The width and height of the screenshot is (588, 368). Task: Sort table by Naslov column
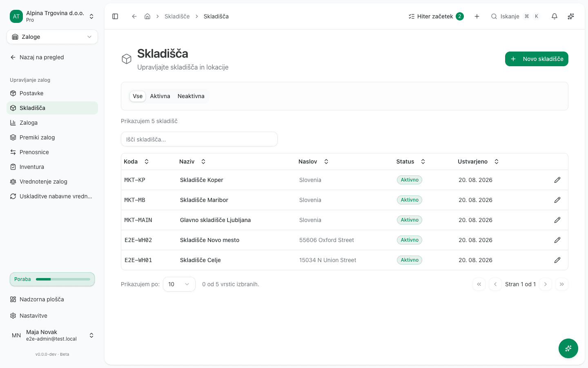[x=314, y=162]
